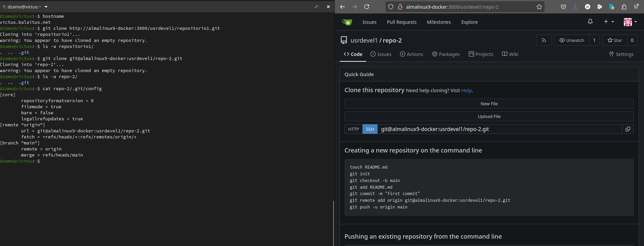The width and height of the screenshot is (644, 246).
Task: Switch clone URL to HTTP
Action: (353, 129)
